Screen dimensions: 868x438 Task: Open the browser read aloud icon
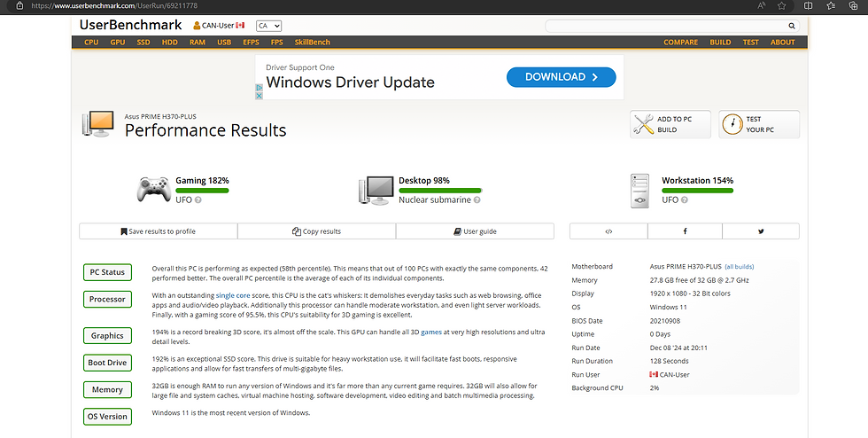tap(762, 5)
